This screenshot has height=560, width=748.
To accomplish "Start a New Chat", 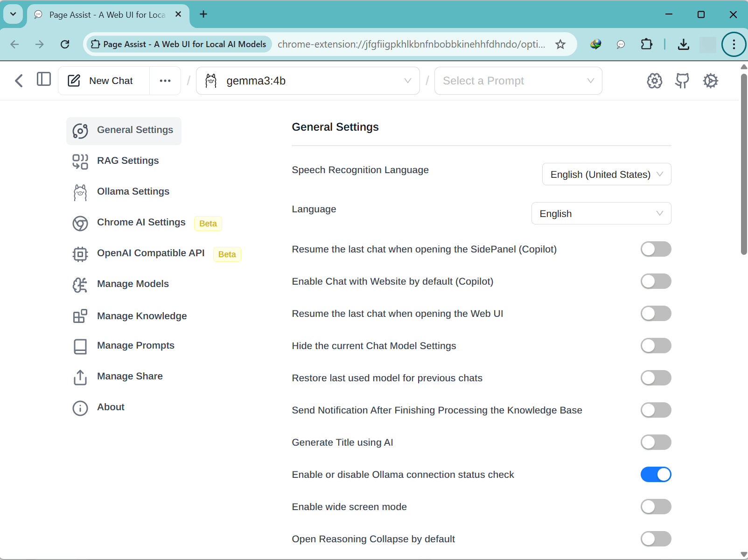I will coord(104,81).
